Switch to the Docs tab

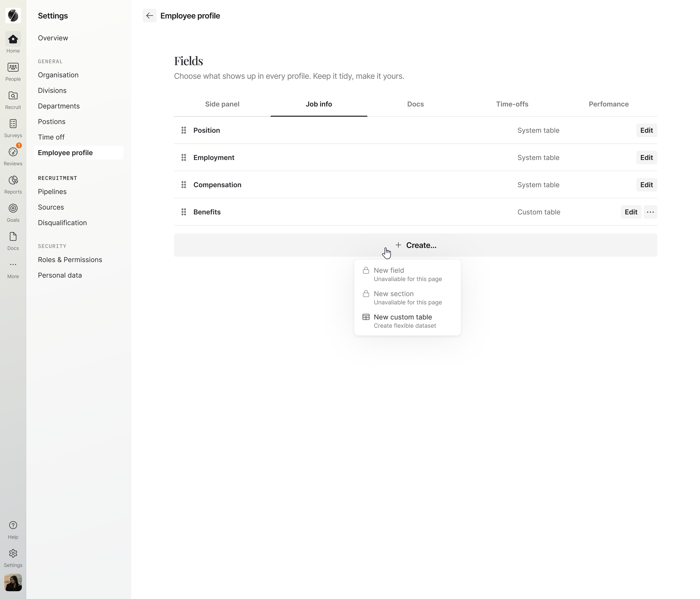tap(416, 104)
